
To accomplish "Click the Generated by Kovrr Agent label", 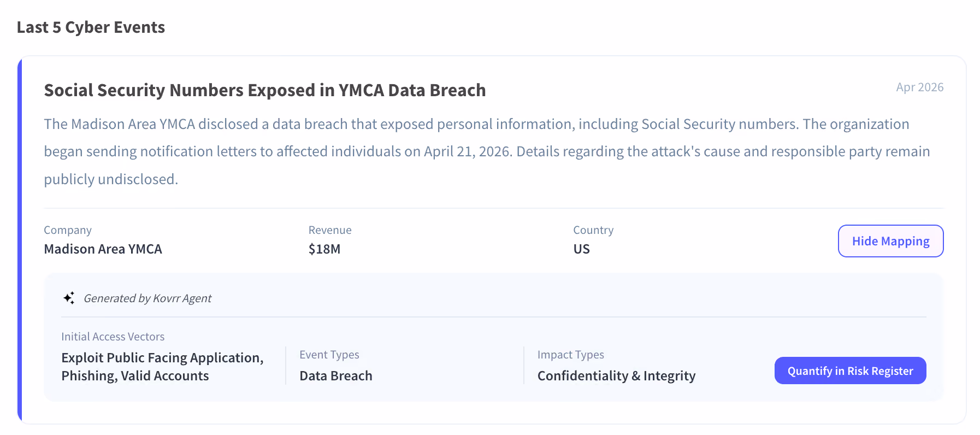I will coord(147,298).
